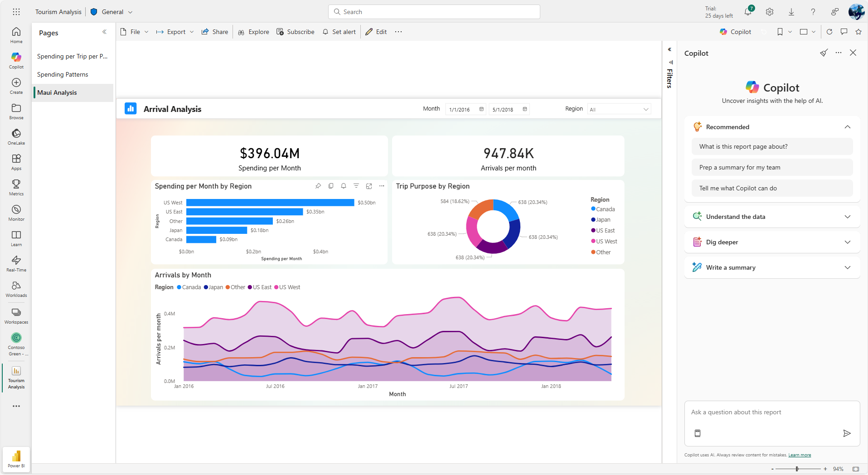Add report to favorites with star icon
868x475 pixels.
tap(858, 32)
